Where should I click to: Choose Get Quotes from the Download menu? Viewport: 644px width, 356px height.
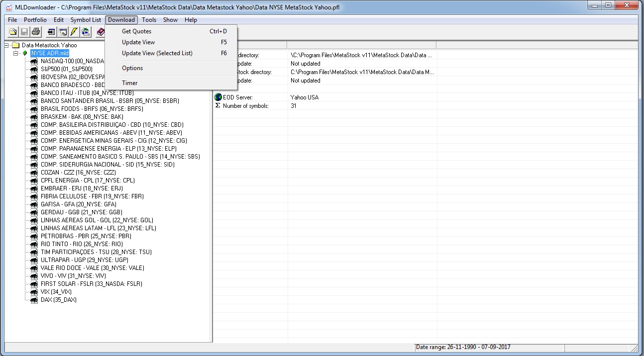[136, 31]
